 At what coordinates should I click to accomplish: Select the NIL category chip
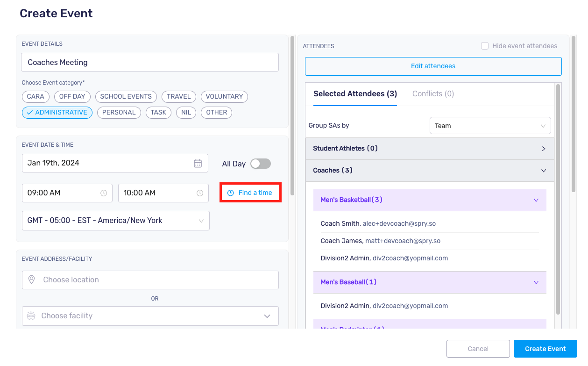(186, 112)
